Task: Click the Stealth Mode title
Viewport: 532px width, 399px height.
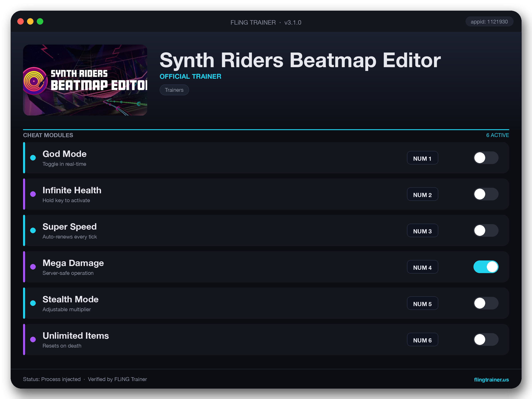Action: pos(70,299)
